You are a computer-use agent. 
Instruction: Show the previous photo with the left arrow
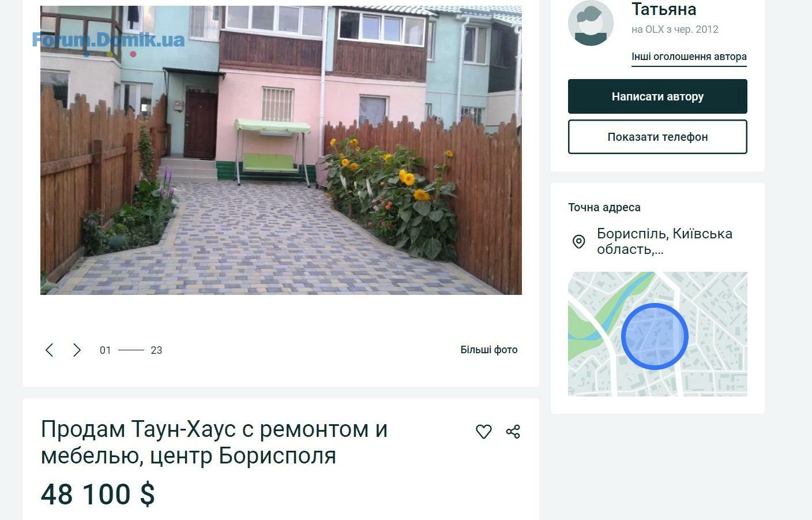click(x=50, y=350)
